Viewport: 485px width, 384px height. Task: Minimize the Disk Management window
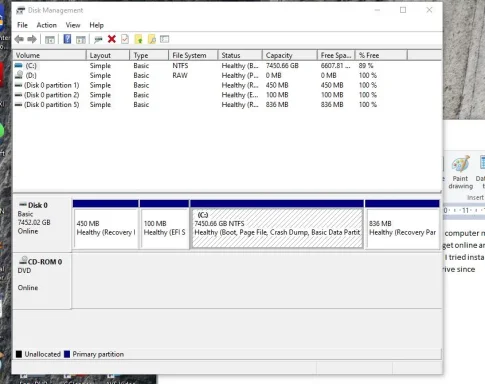point(377,10)
